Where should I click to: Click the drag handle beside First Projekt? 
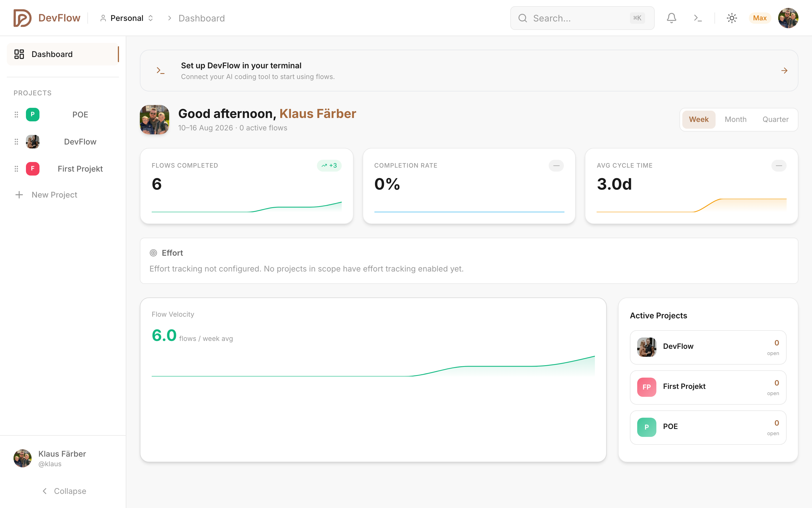click(16, 169)
